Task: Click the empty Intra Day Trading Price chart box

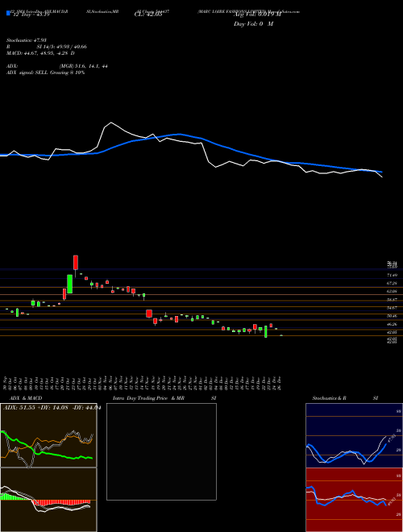Action: 161,451
